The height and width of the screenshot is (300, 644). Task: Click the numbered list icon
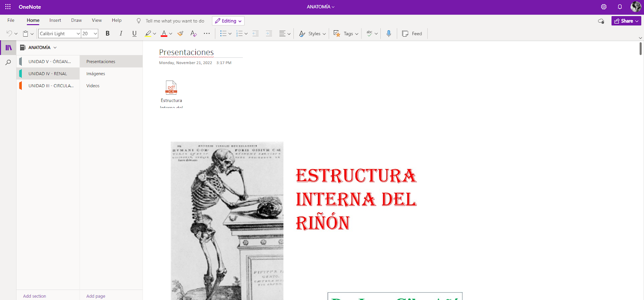[x=239, y=33]
